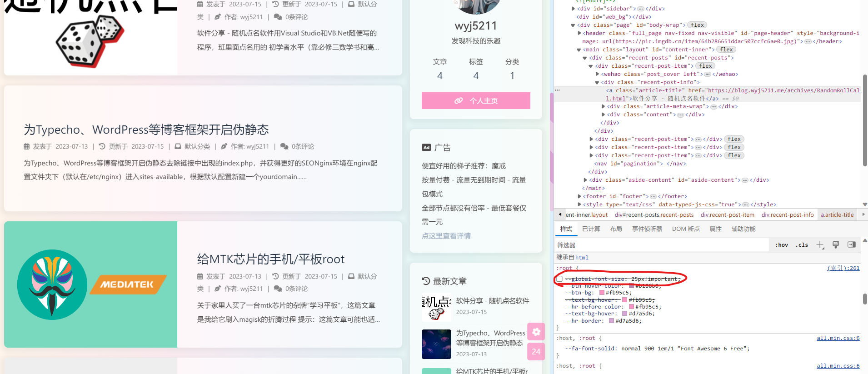Click the Ad icon next to 广告
The height and width of the screenshot is (374, 868).
(x=426, y=147)
